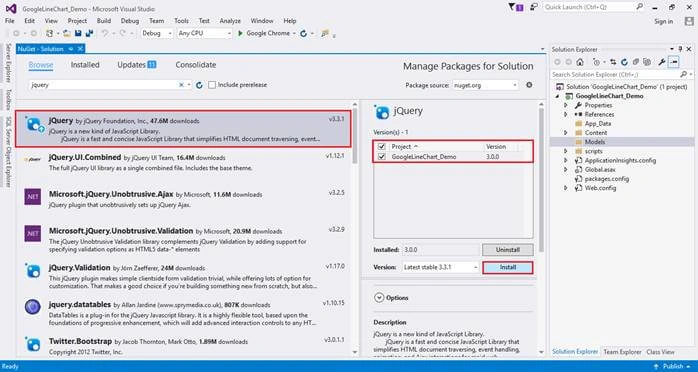The height and width of the screenshot is (372, 698).
Task: Click the New Project toolbar icon
Action: pos(50,33)
